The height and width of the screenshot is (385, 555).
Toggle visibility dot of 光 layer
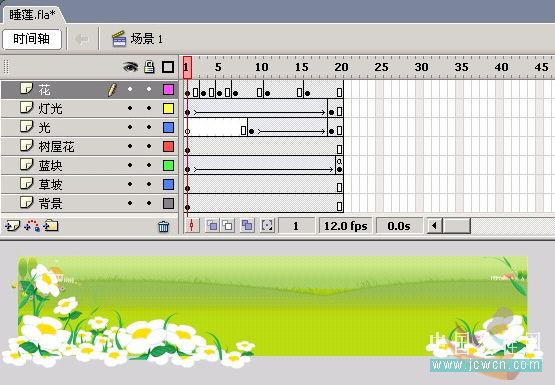130,127
